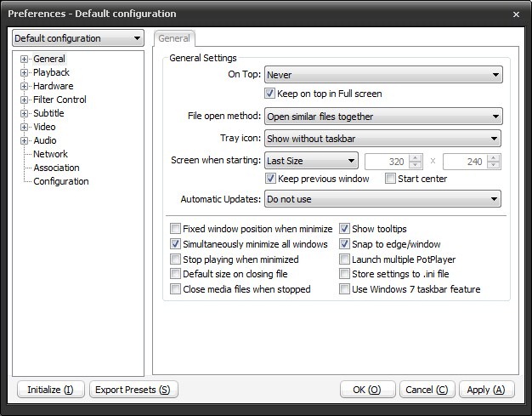This screenshot has width=532, height=416.
Task: Close the Preferences dialog
Action: pos(516,14)
